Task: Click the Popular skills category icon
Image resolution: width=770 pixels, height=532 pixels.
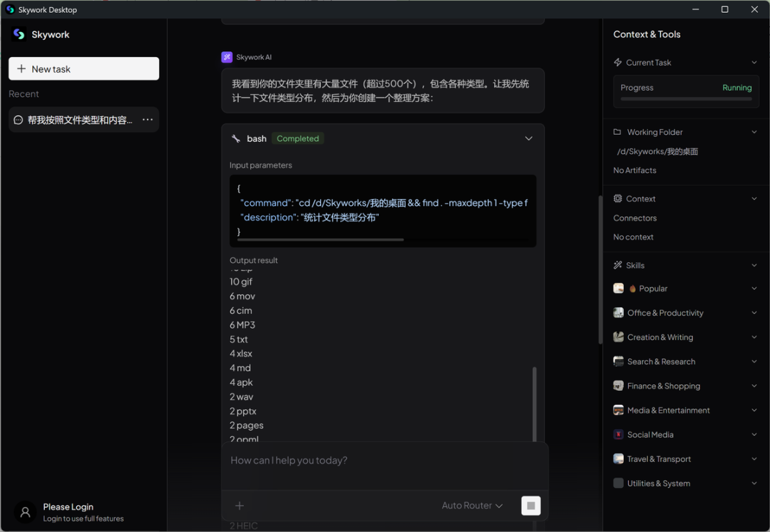Action: 619,288
